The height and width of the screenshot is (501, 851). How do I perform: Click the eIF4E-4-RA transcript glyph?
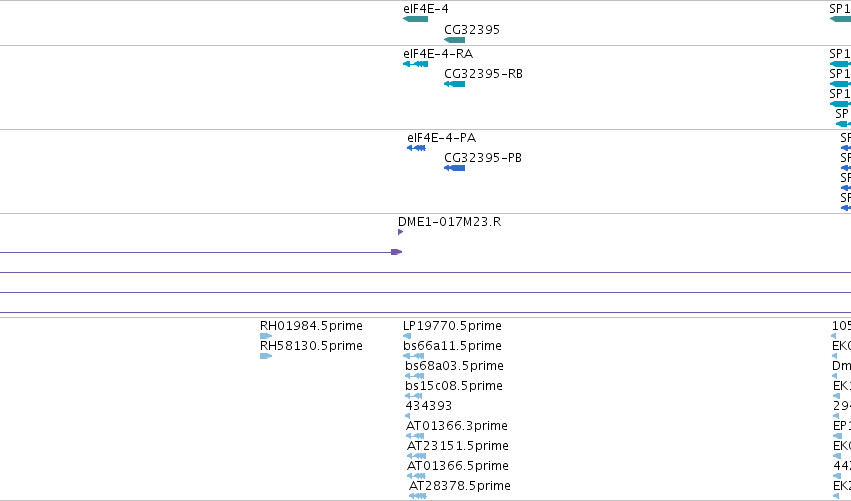coord(415,64)
